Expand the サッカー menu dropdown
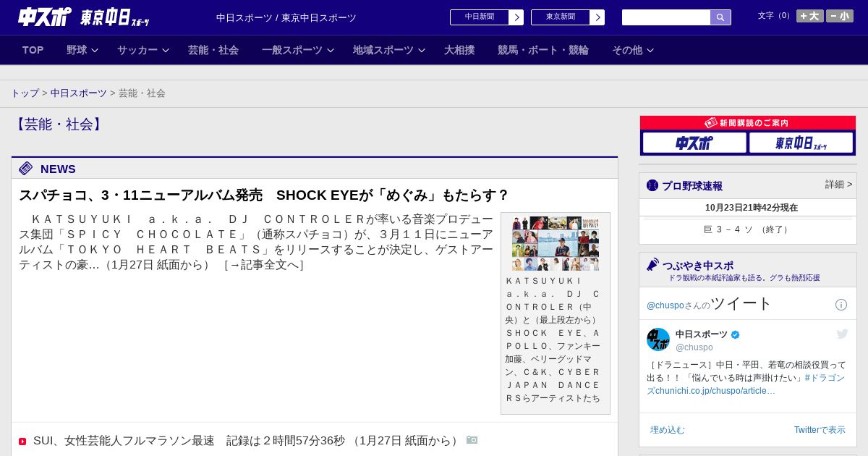868x456 pixels. click(x=143, y=50)
